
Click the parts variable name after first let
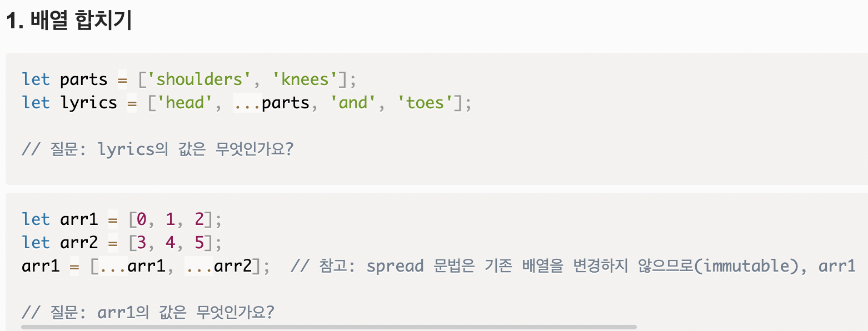(83, 79)
